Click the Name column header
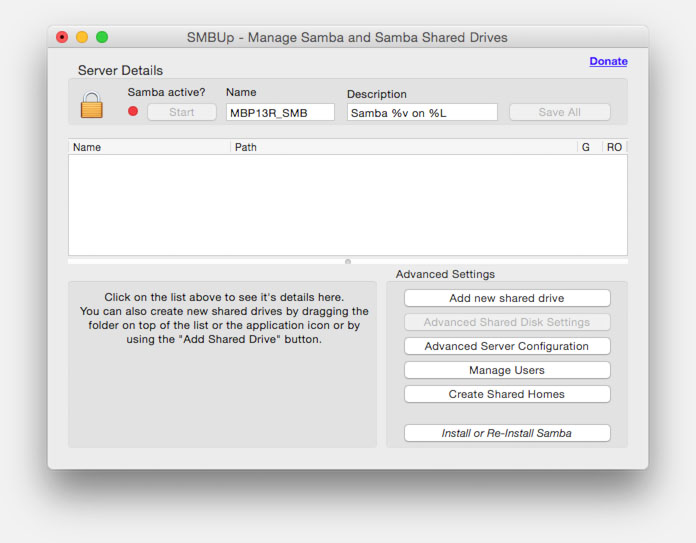Viewport: 696px width, 543px height. (149, 147)
